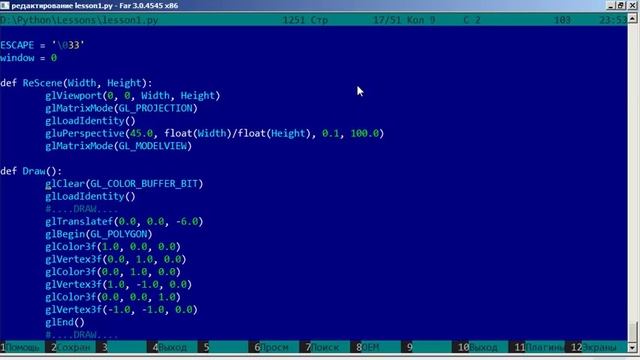Click the glColor3f(0.0, 0.0, 1.0) line
The image size is (640, 360).
pyautogui.click(x=113, y=297)
